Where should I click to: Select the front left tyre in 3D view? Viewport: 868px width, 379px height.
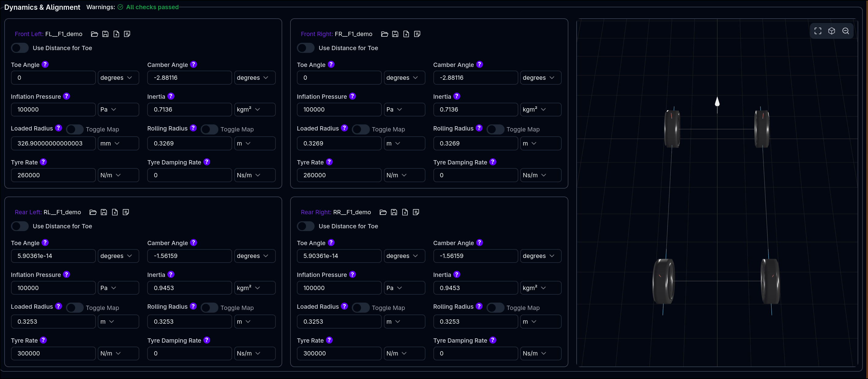[672, 129]
